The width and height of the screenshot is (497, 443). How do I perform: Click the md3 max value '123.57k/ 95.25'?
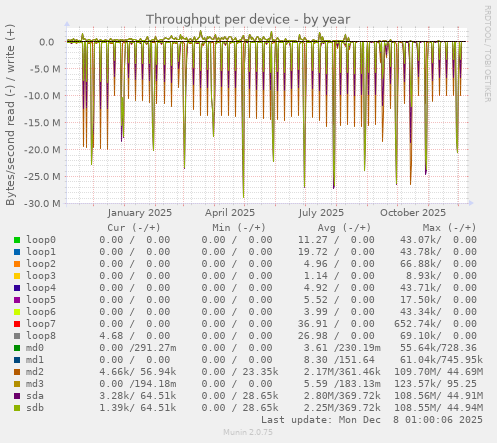pyautogui.click(x=435, y=384)
